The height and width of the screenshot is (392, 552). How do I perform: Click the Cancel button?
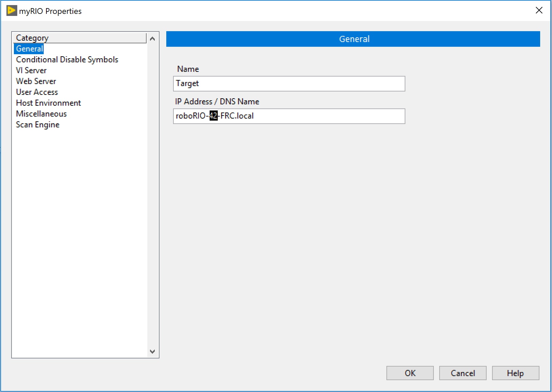(463, 373)
